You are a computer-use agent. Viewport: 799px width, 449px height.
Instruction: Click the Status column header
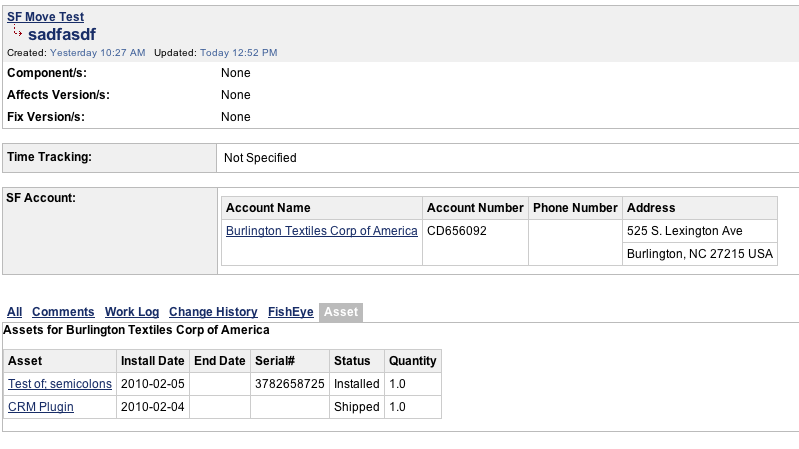(352, 361)
